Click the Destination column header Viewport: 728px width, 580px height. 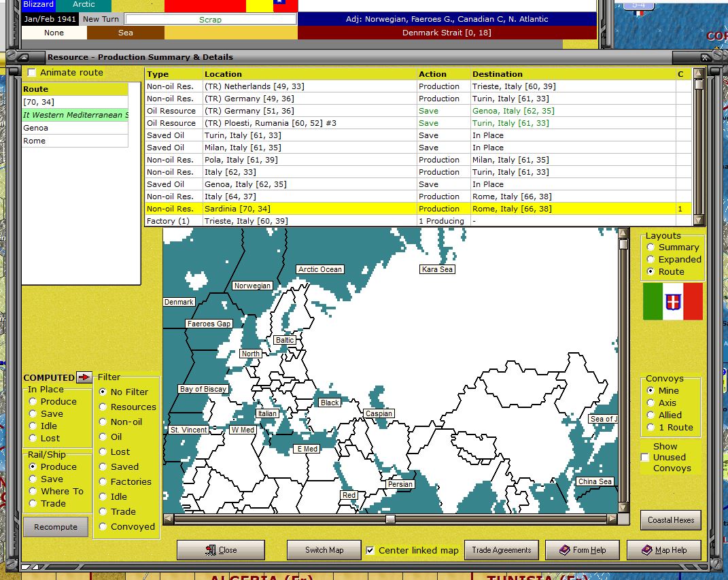(498, 74)
